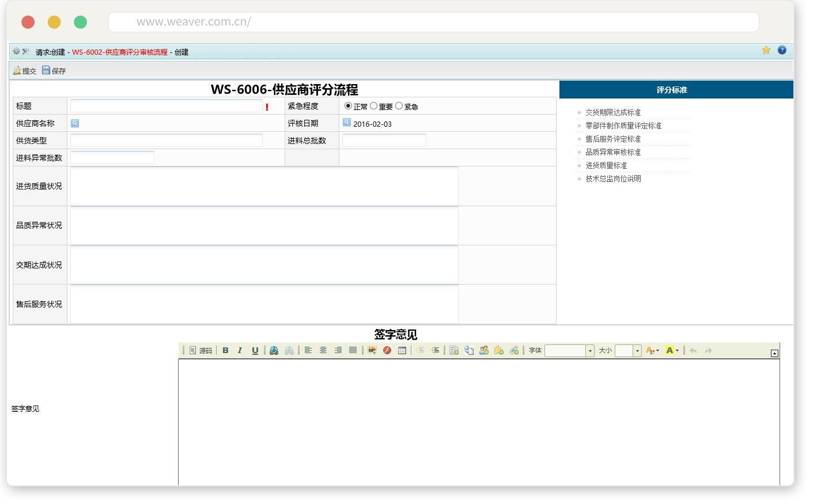Screen dimensions: 821x504
Task: Click the 保存 save button
Action: pos(54,71)
